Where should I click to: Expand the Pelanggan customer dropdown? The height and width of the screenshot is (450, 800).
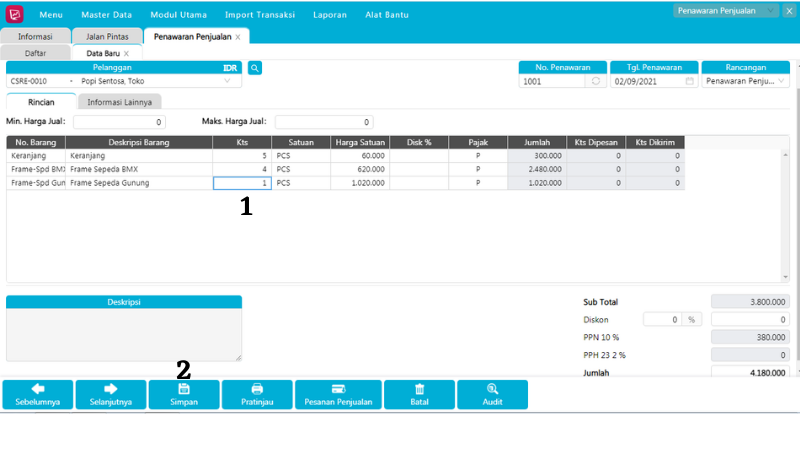tap(227, 82)
